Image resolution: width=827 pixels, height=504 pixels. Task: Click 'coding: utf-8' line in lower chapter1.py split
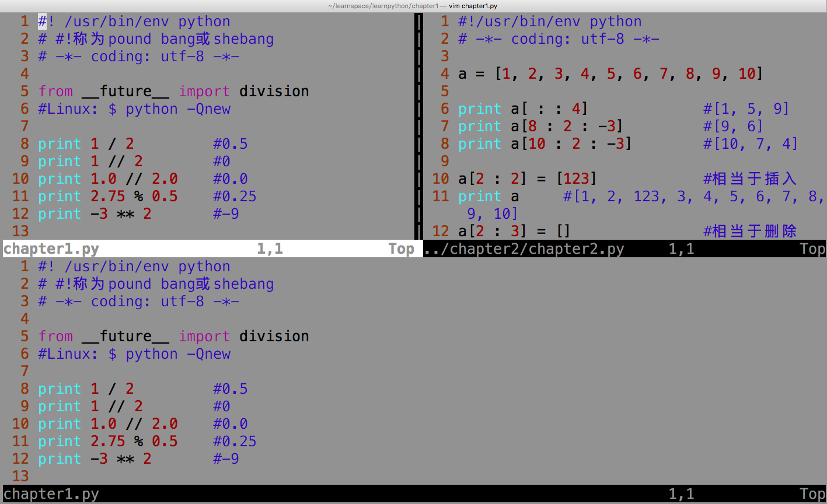click(139, 302)
